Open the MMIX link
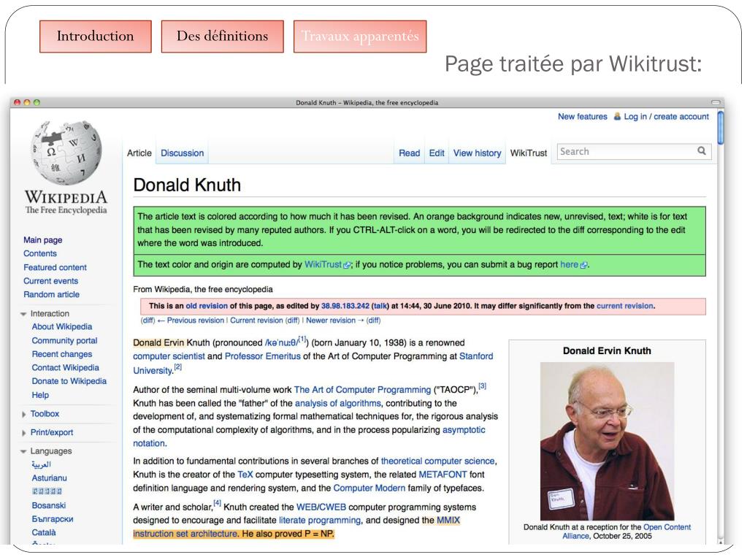 [x=448, y=521]
